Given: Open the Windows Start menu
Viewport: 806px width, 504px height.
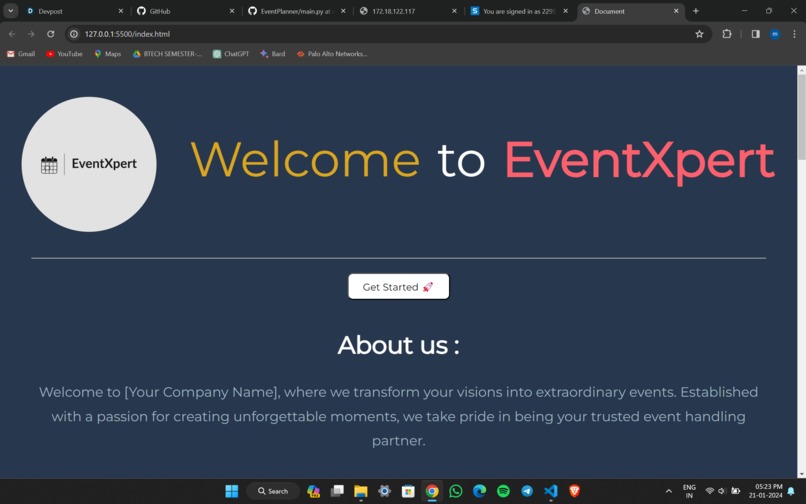Looking at the screenshot, I should [232, 491].
